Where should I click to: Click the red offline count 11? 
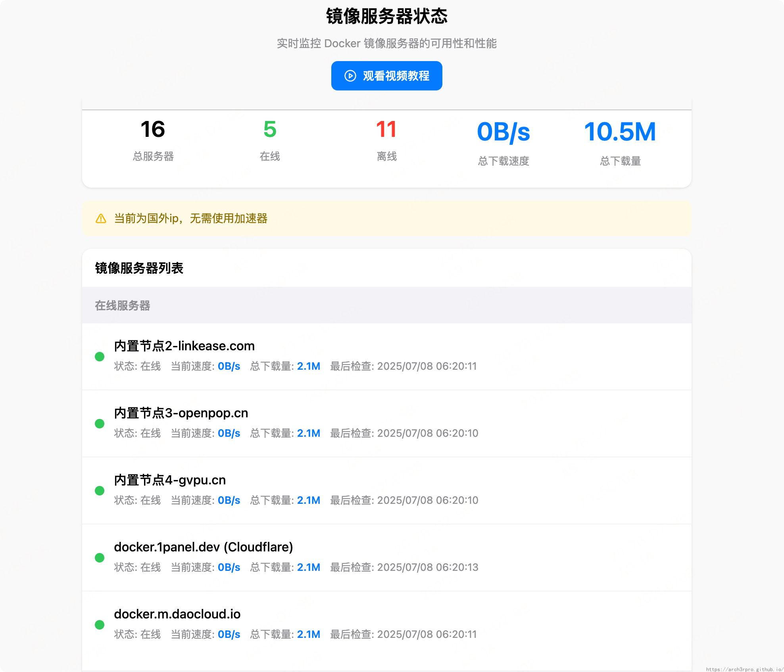386,129
